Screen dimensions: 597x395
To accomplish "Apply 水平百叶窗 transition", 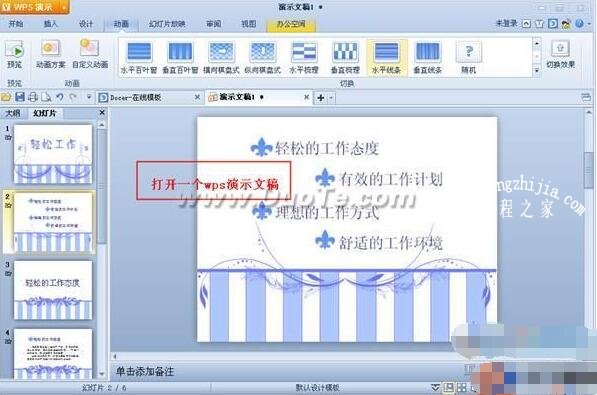I will (x=139, y=58).
